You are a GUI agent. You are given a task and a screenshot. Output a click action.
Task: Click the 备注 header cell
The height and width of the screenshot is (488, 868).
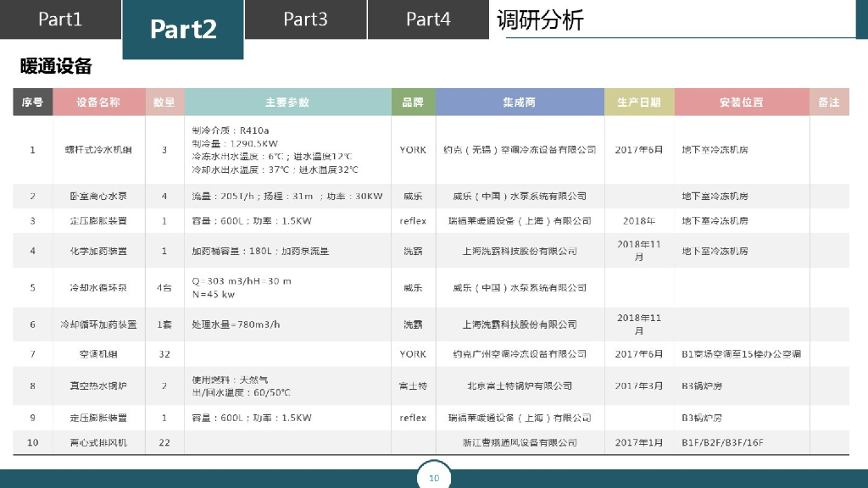(x=828, y=102)
